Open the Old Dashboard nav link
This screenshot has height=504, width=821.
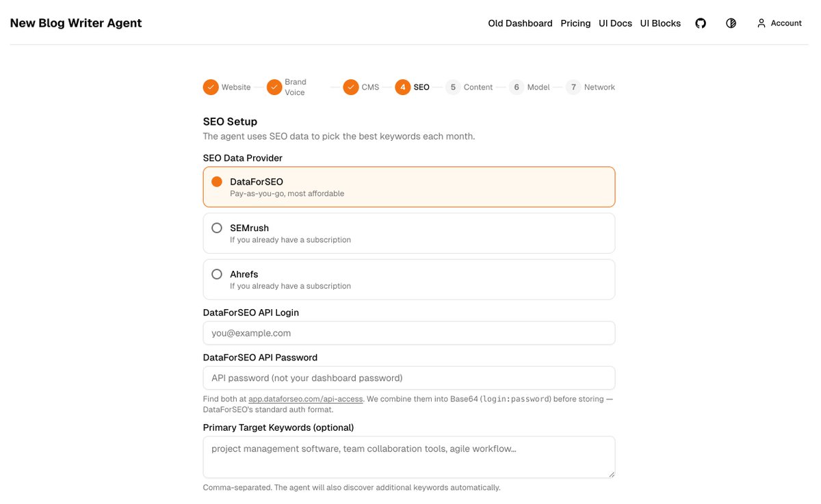click(x=520, y=23)
